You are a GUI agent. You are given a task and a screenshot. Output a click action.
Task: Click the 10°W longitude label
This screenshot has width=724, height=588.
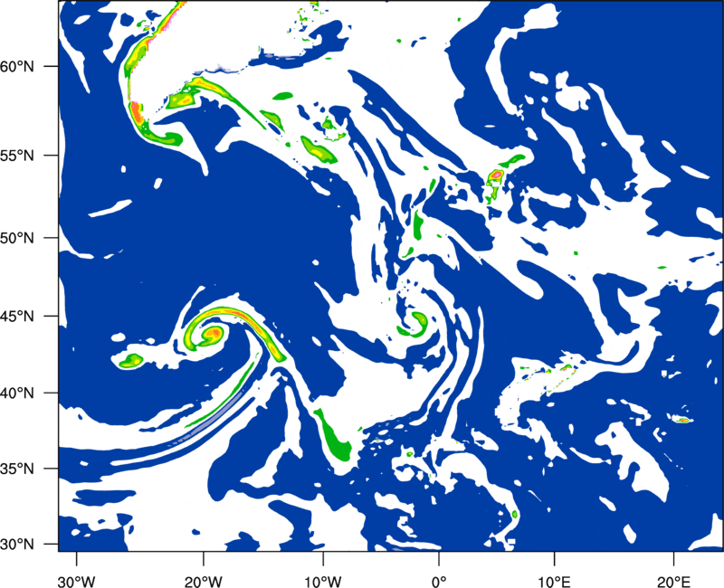tap(322, 582)
